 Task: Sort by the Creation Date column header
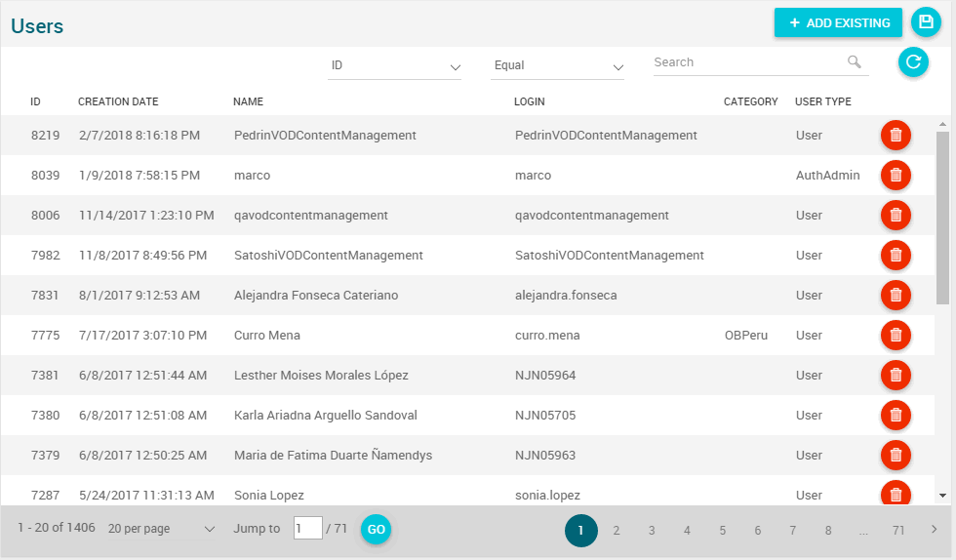click(118, 101)
